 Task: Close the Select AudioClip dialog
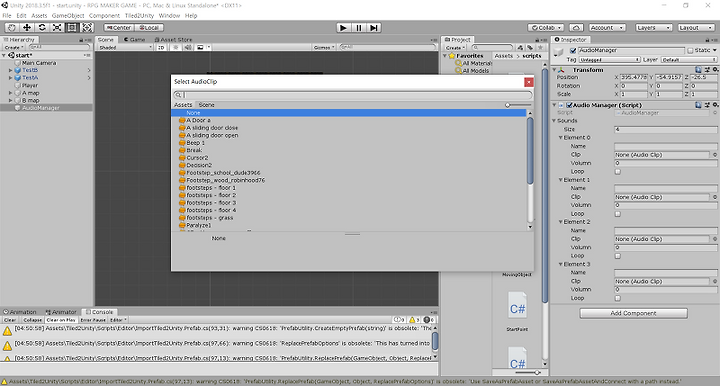coord(529,82)
